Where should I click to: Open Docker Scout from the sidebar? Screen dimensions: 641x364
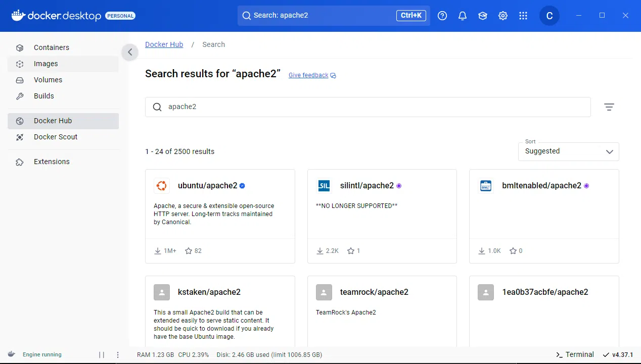click(x=56, y=137)
